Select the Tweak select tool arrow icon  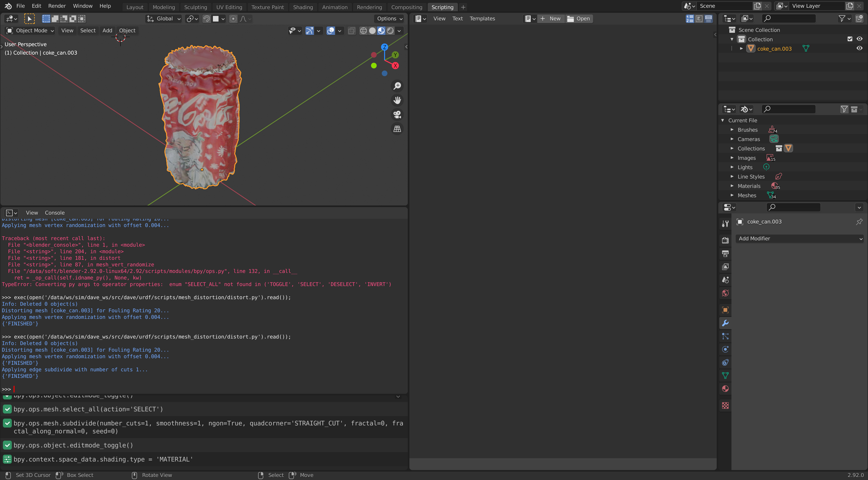(29, 19)
